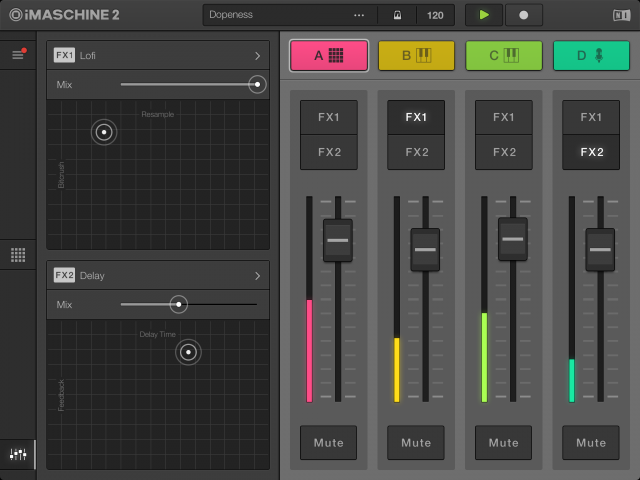
Task: Open the pad grid view in the sidebar
Action: click(x=17, y=255)
